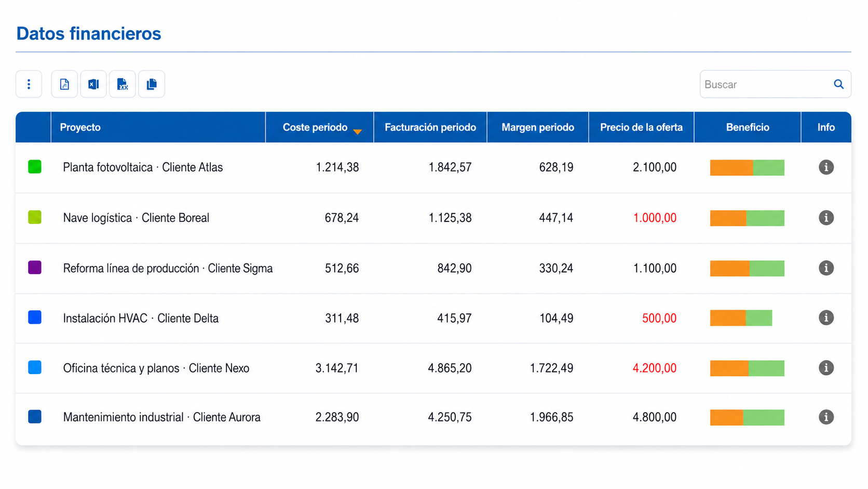Select 'Reforma línea de producción · Cliente Sigma'

coord(168,268)
